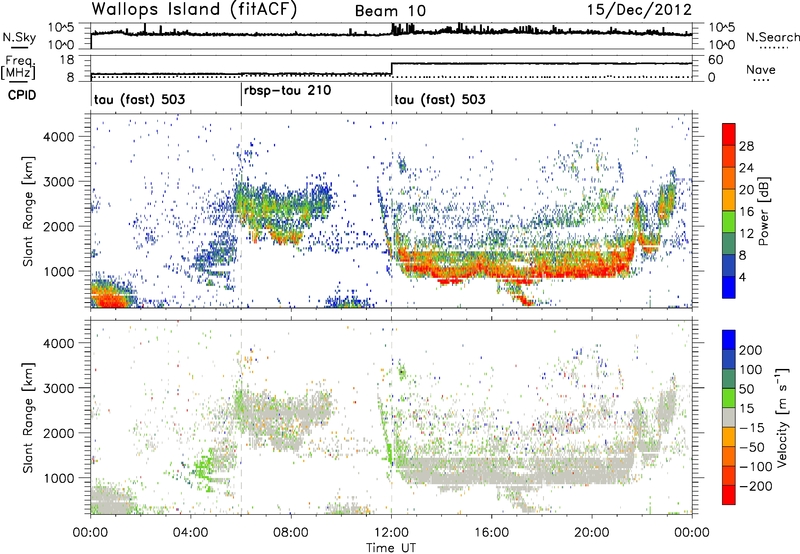
Task: Click the 20:00 time tick label
Action: (x=591, y=533)
